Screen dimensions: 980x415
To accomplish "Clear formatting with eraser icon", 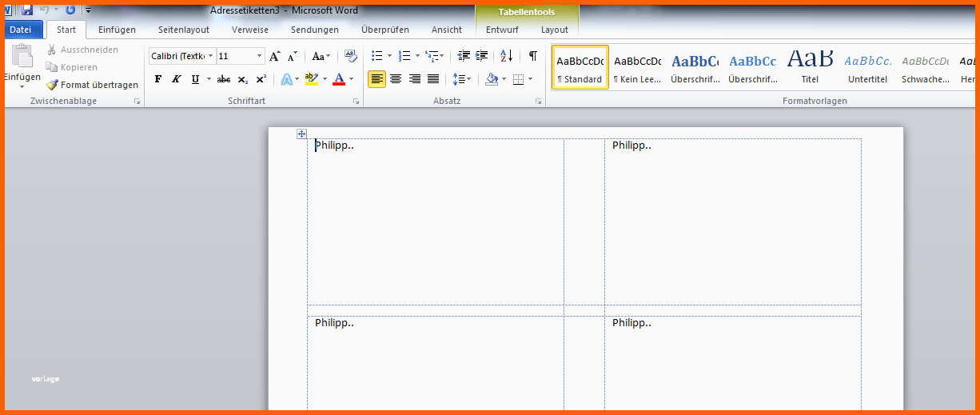I will point(350,56).
